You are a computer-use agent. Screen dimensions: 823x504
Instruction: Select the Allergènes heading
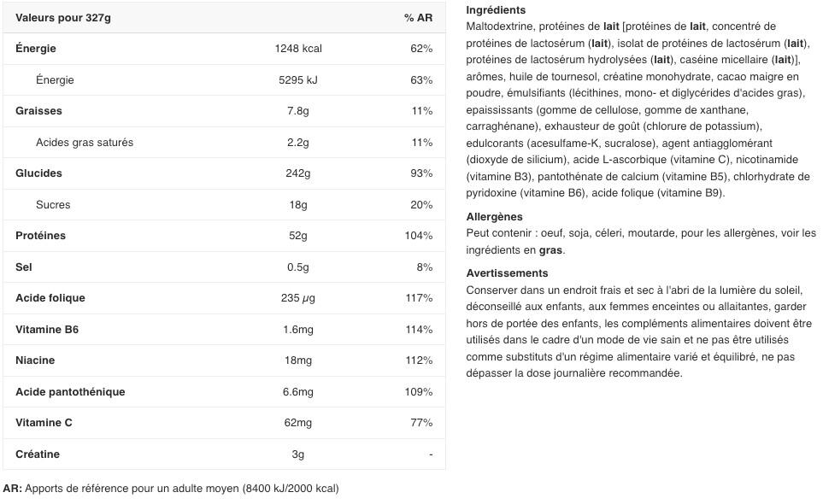pyautogui.click(x=495, y=217)
